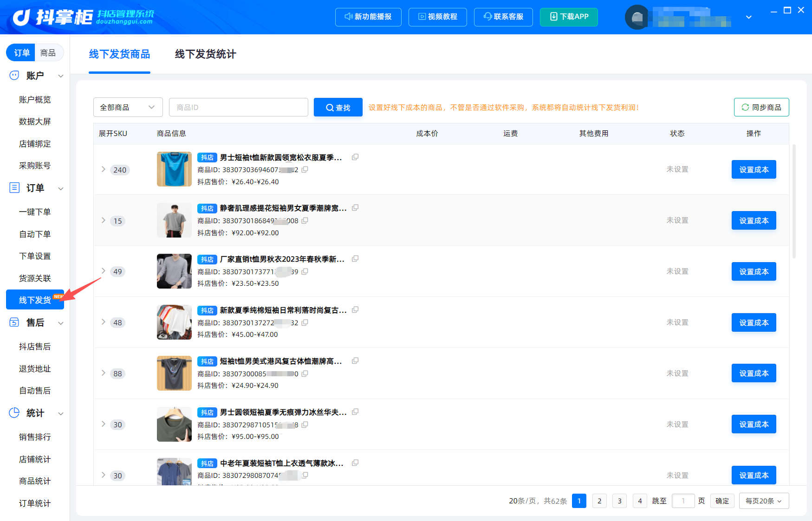The width and height of the screenshot is (812, 521).
Task: Click the 抖掌柜 logo icon
Action: click(21, 17)
